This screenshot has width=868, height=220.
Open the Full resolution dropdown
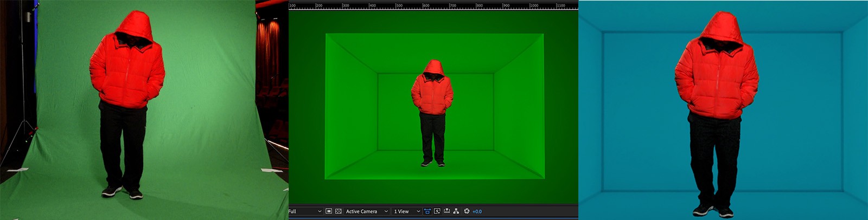pyautogui.click(x=305, y=211)
